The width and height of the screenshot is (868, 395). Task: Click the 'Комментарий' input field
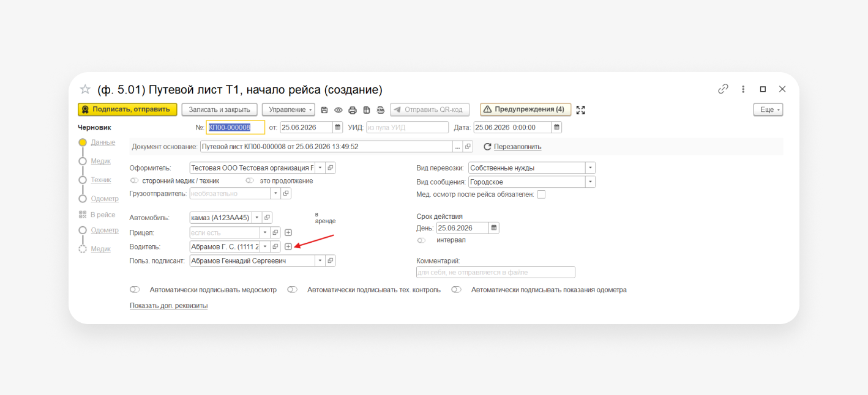coord(496,272)
